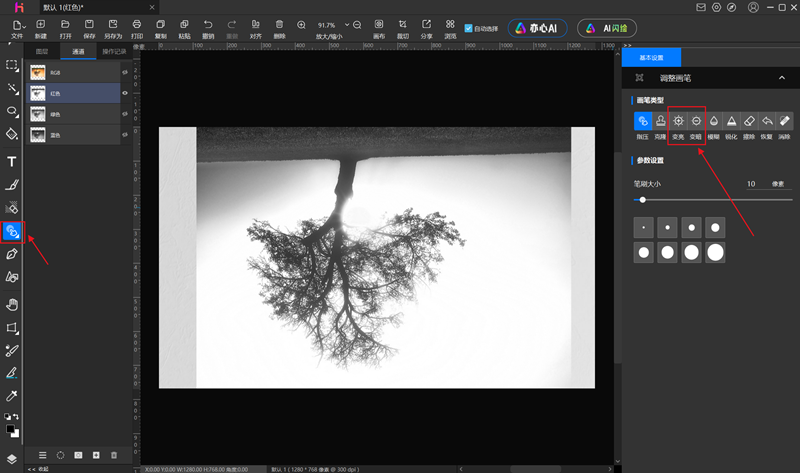The height and width of the screenshot is (473, 800).
Task: Choose the 模糊 (blur) brush type
Action: [x=714, y=120]
